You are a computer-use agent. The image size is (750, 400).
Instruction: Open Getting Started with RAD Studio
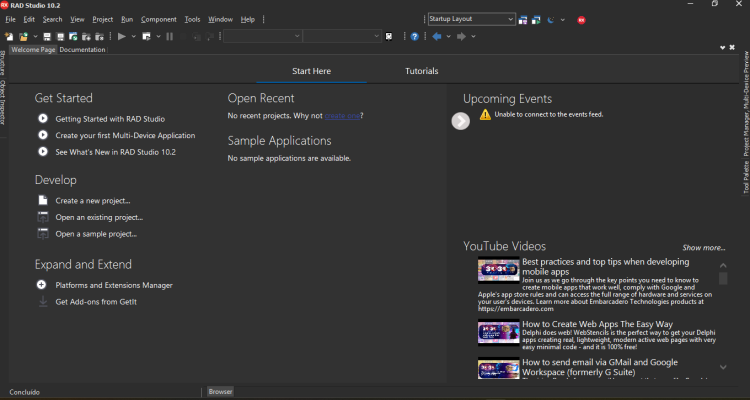[x=110, y=119]
